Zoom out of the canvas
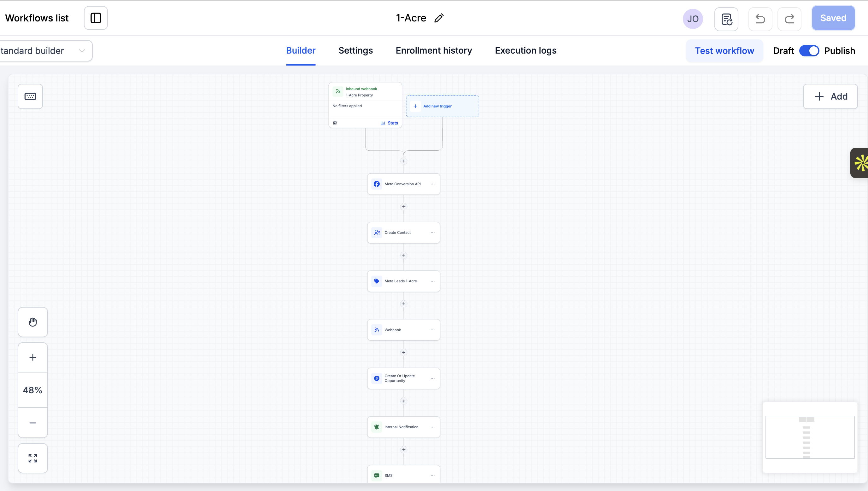 [x=33, y=423]
